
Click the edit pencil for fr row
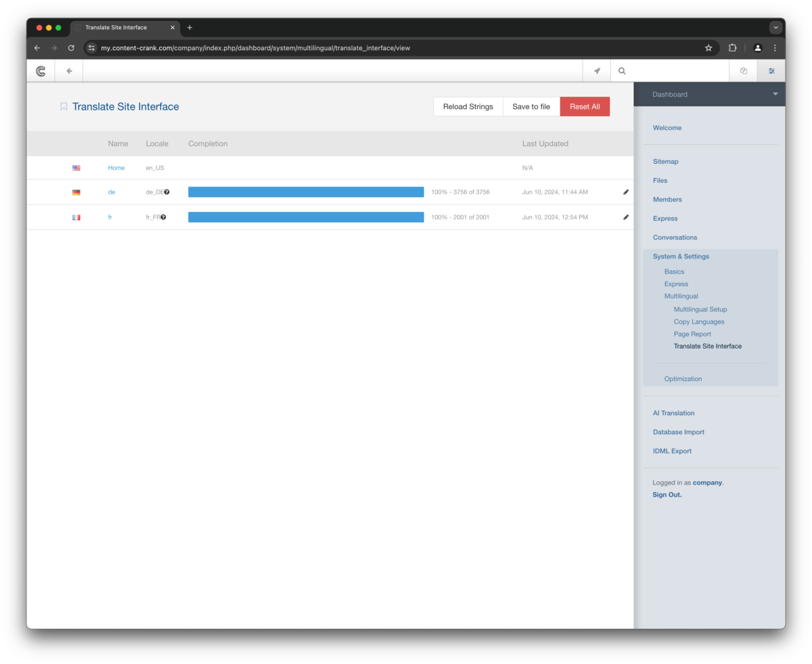click(x=626, y=217)
